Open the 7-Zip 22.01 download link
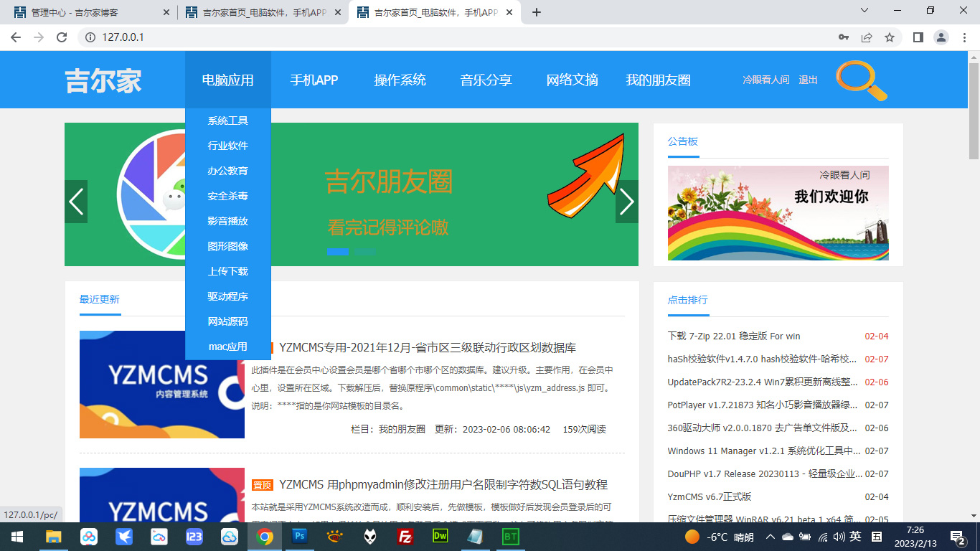The width and height of the screenshot is (980, 551). click(x=733, y=336)
